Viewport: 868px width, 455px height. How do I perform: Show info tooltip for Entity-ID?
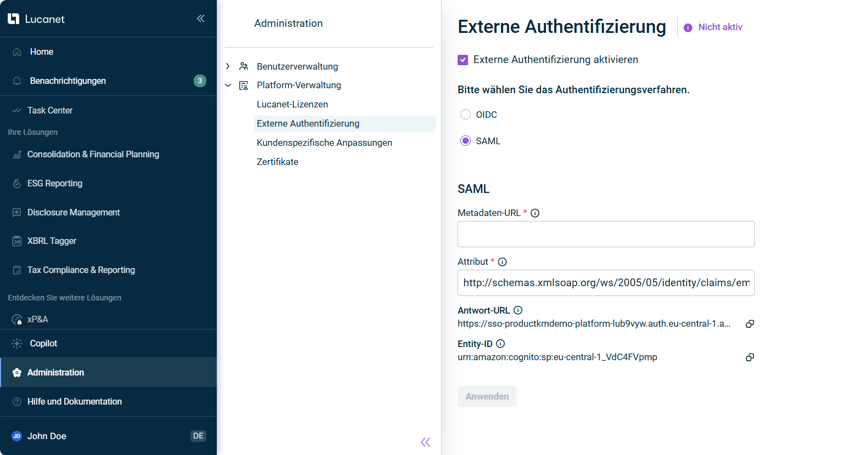point(500,344)
